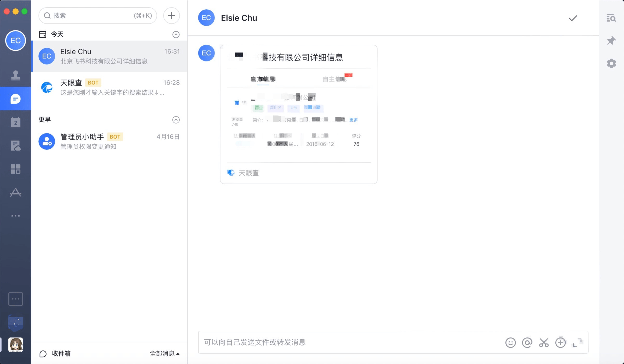Screen dimensions: 624x364
Task: Collapse the 更早 section
Action: click(176, 120)
